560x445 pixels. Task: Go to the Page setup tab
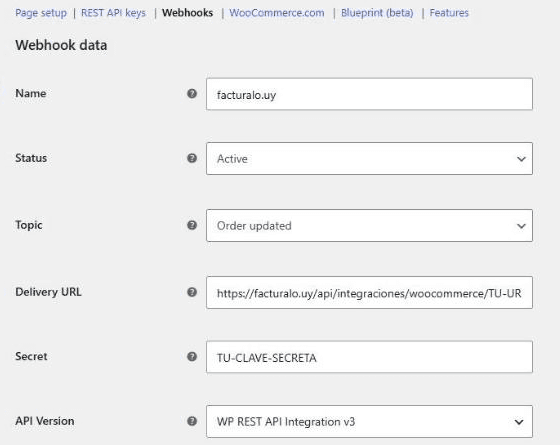[x=41, y=13]
